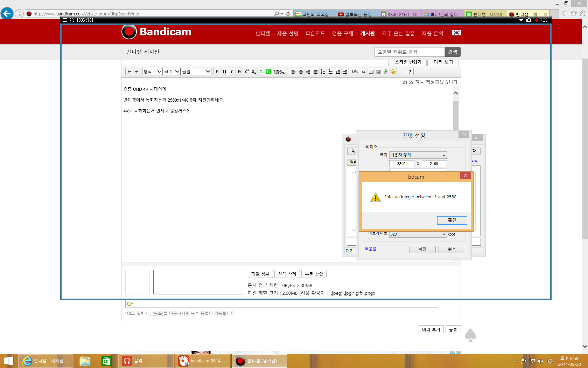Increase the indent
The width and height of the screenshot is (588, 368).
click(345, 71)
